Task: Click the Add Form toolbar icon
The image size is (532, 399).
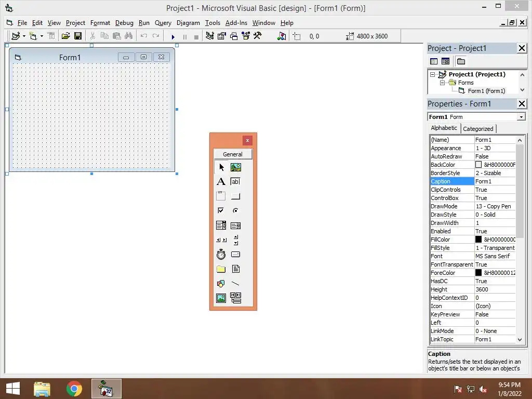Action: tap(33, 36)
